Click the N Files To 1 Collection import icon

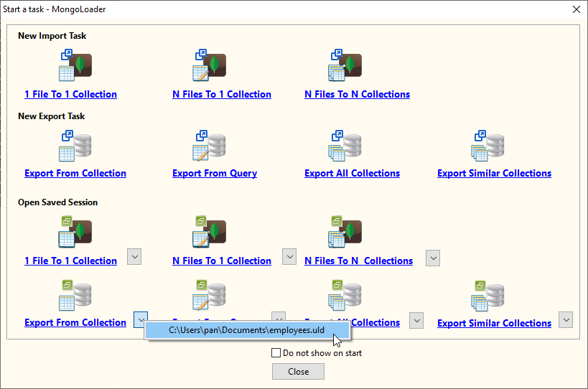(x=210, y=65)
